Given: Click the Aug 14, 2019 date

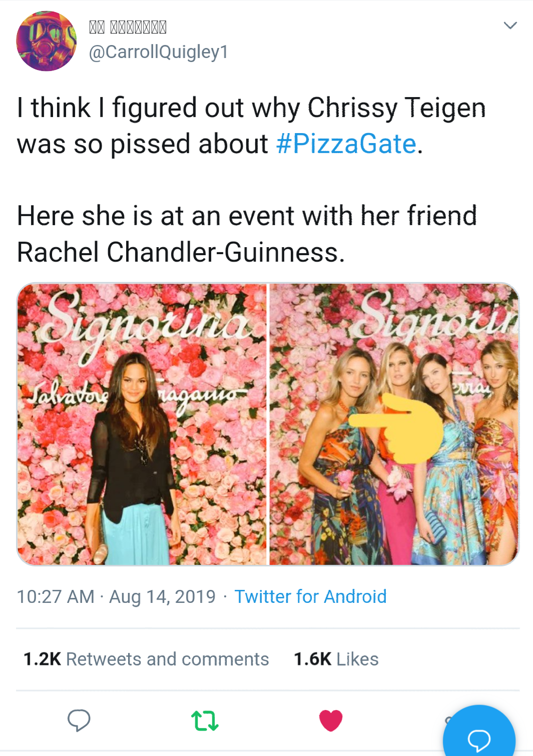Looking at the screenshot, I should pyautogui.click(x=162, y=596).
